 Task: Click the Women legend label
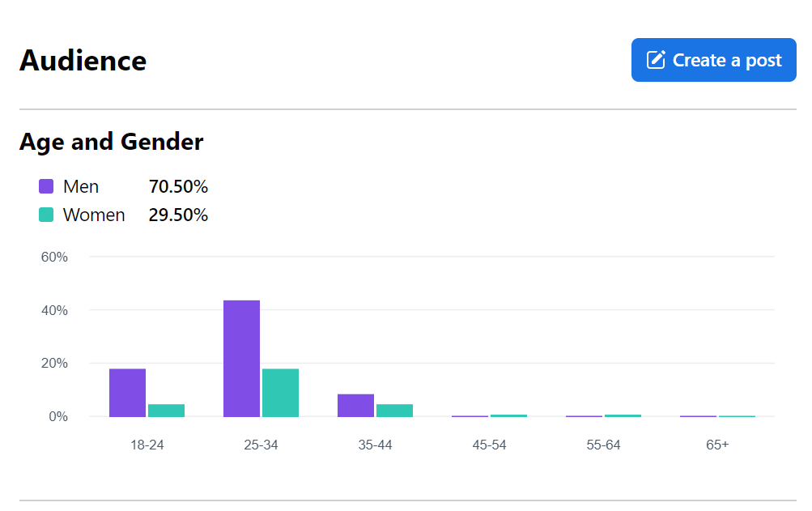tap(94, 215)
